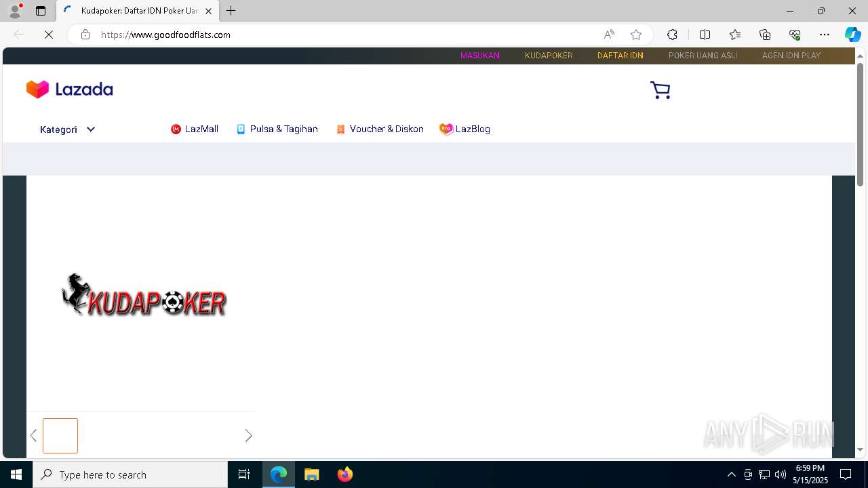868x488 pixels.
Task: Launch Copilot sidebar icon
Action: click(853, 35)
